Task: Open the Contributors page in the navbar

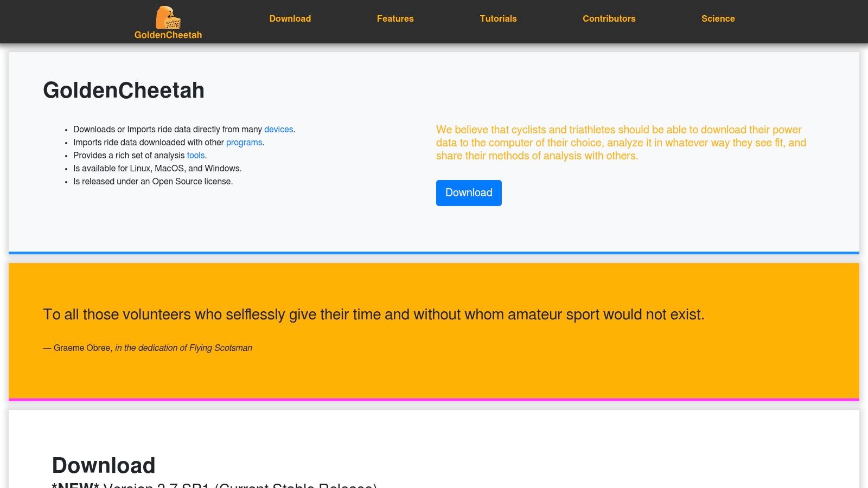Action: (609, 18)
